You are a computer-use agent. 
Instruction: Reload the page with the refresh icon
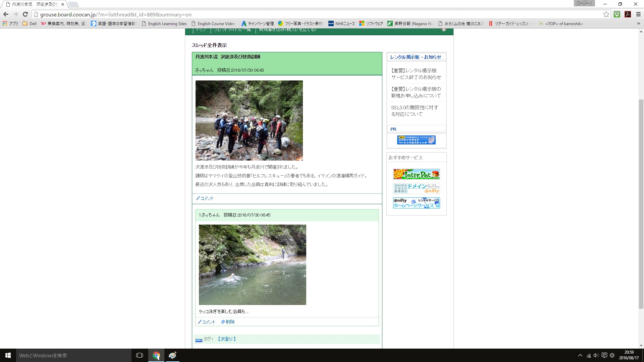(25, 14)
